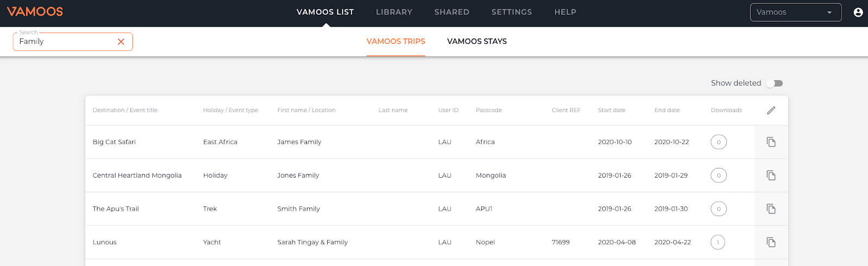The height and width of the screenshot is (266, 868).
Task: Duplicate the Lunous yacht trip
Action: pyautogui.click(x=771, y=242)
